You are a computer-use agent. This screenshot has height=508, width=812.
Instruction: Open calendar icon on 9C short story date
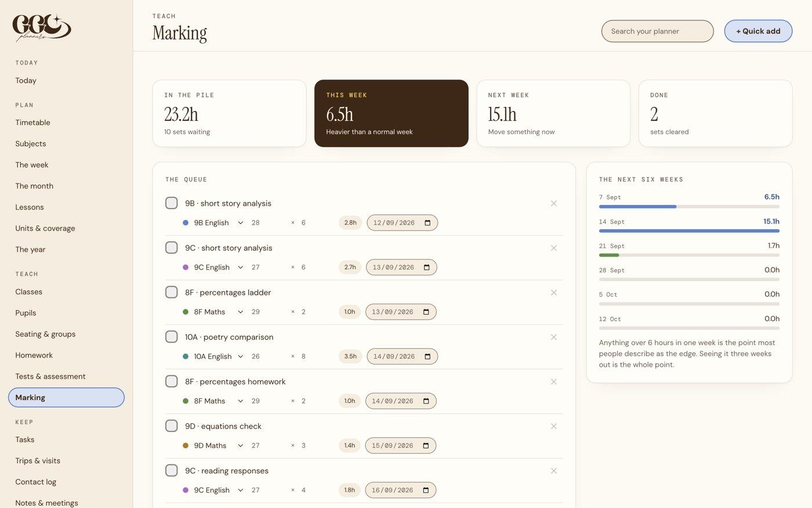coord(427,268)
